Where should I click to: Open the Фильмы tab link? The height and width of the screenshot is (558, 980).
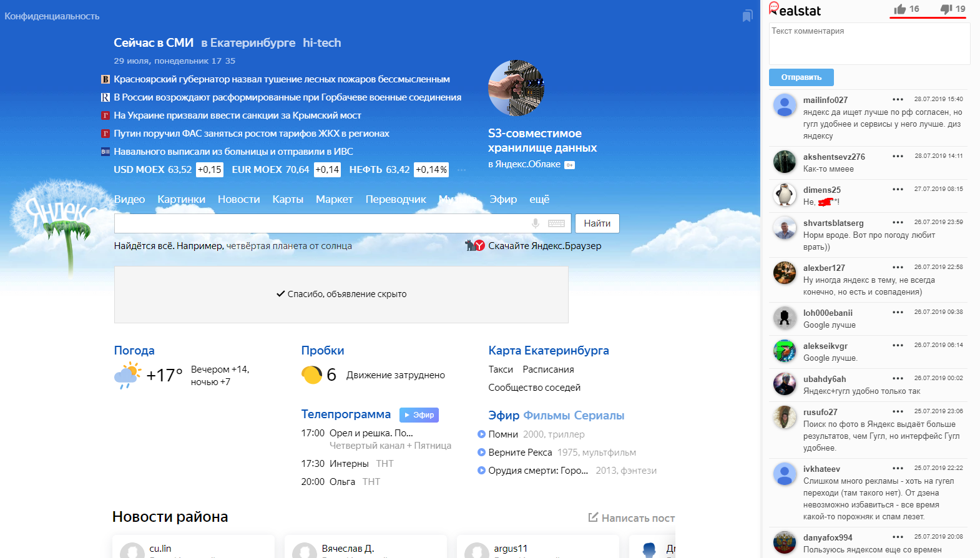(x=546, y=416)
